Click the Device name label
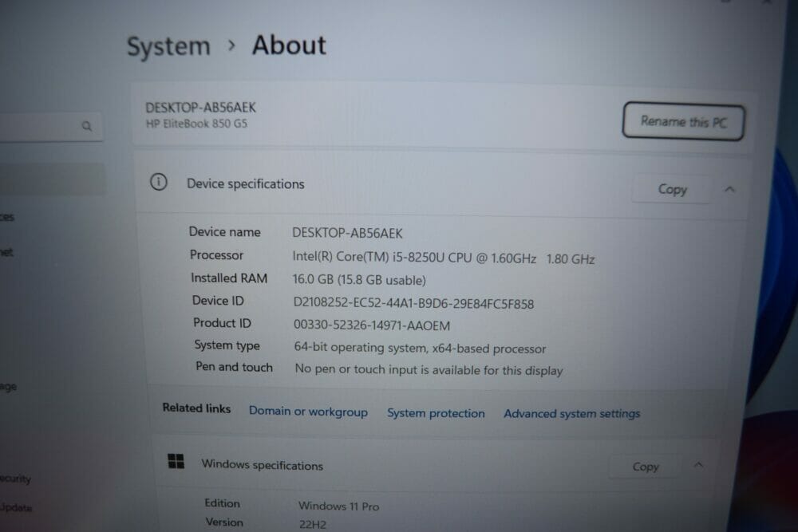Image resolution: width=798 pixels, height=532 pixels. [224, 232]
